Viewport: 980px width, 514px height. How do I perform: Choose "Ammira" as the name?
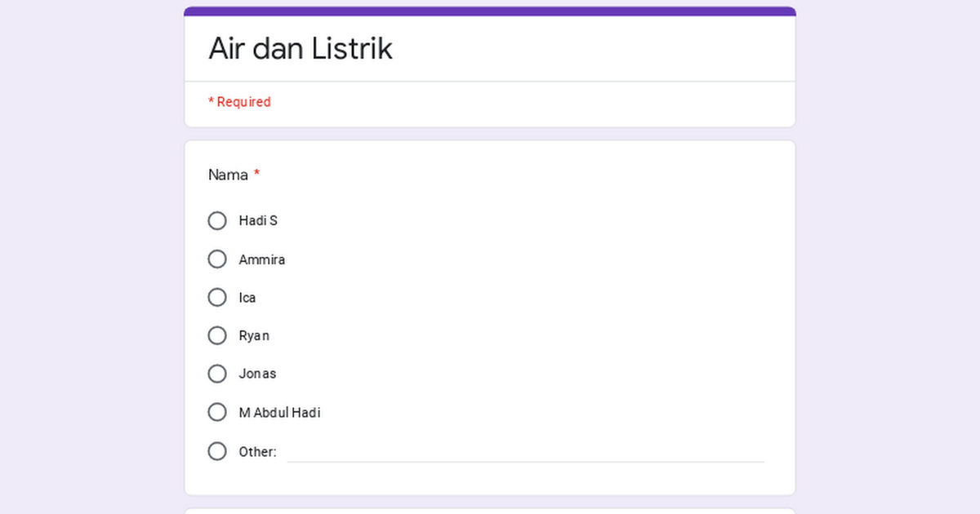[217, 259]
